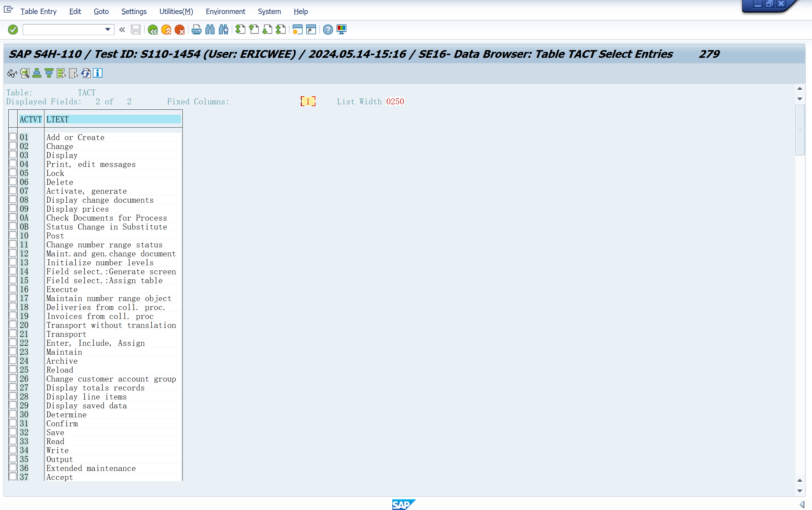The image size is (812, 510).
Task: Open the Help question mark icon
Action: pyautogui.click(x=327, y=30)
